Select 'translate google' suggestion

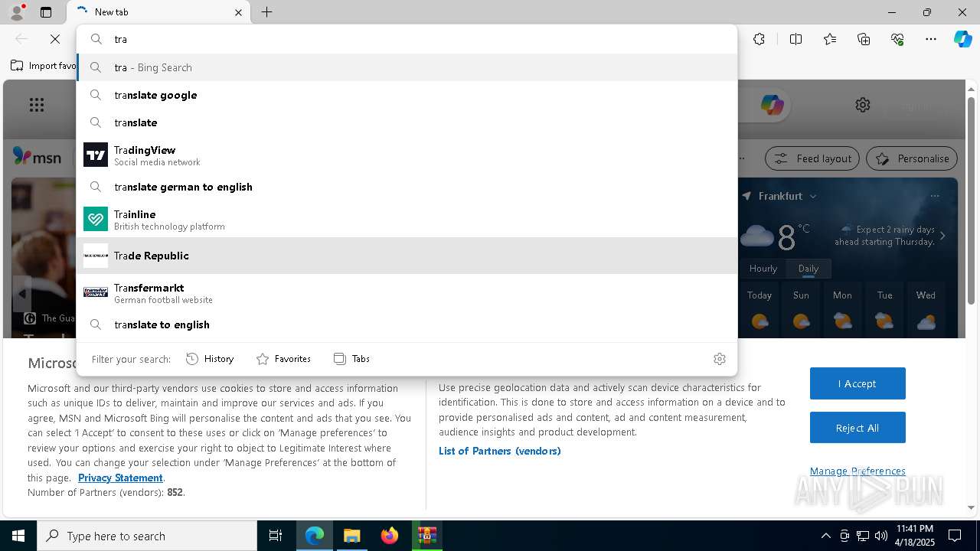point(407,95)
